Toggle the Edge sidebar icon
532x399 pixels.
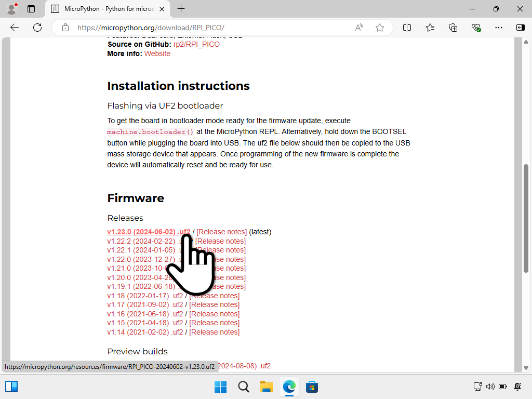coord(520,28)
